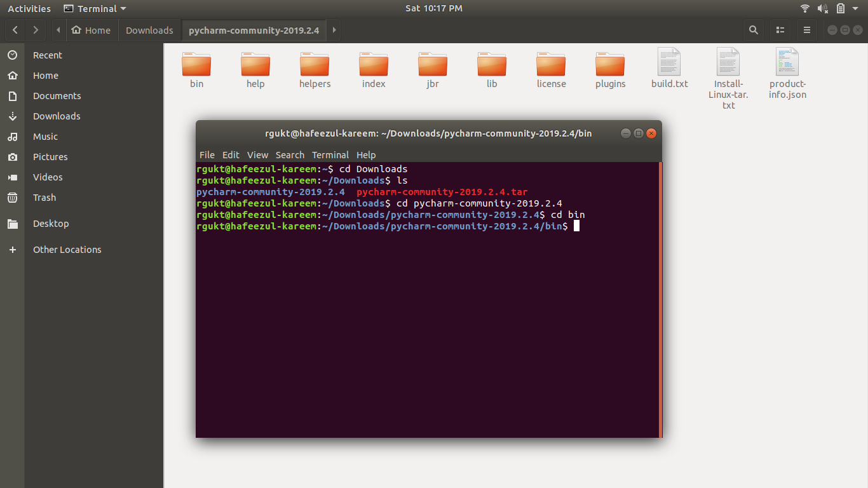Open the system menu dropdown arrow
Image resolution: width=868 pixels, height=488 pixels.
tap(856, 9)
